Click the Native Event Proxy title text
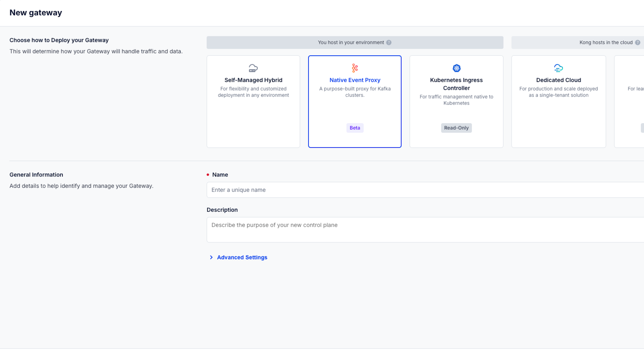Image resolution: width=644 pixels, height=362 pixels. [355, 80]
